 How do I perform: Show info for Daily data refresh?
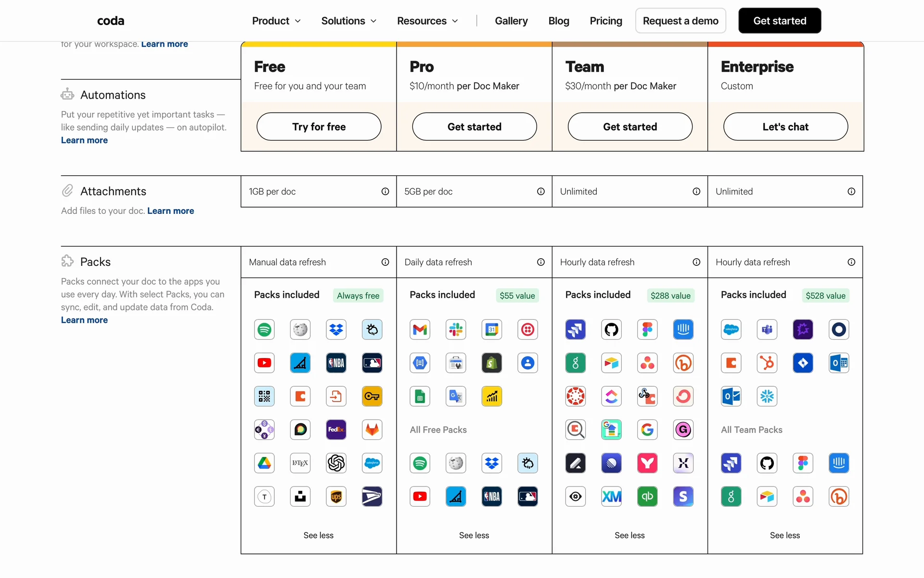tap(540, 262)
